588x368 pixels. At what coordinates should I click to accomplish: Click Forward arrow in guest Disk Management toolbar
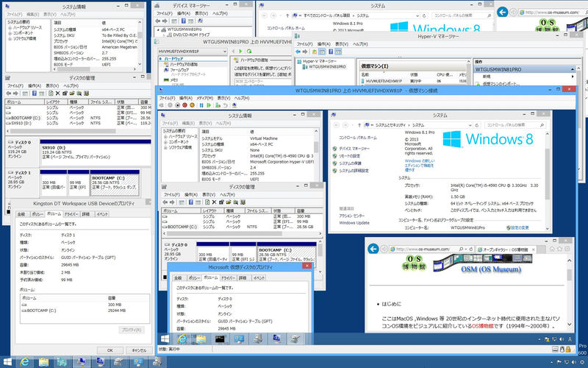click(172, 202)
